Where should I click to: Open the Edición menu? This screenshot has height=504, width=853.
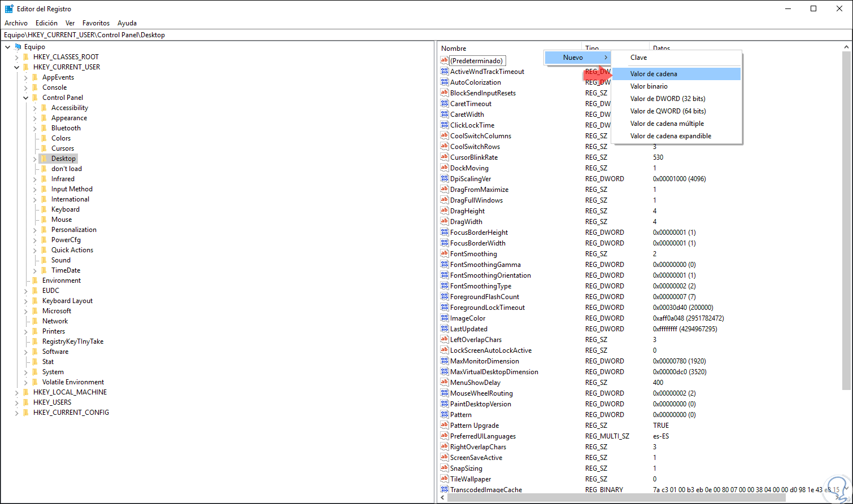click(x=46, y=23)
